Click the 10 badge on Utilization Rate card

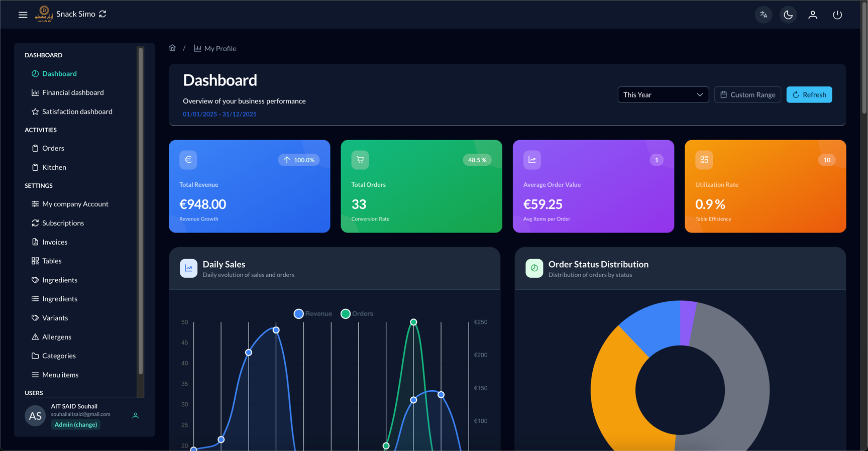(827, 160)
